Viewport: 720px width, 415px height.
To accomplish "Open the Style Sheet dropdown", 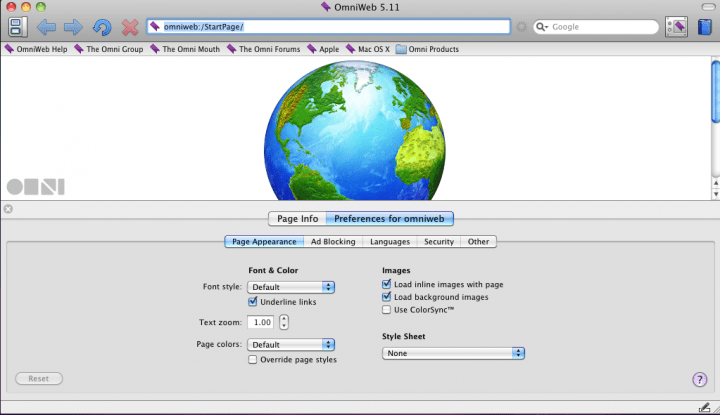I will pyautogui.click(x=453, y=353).
